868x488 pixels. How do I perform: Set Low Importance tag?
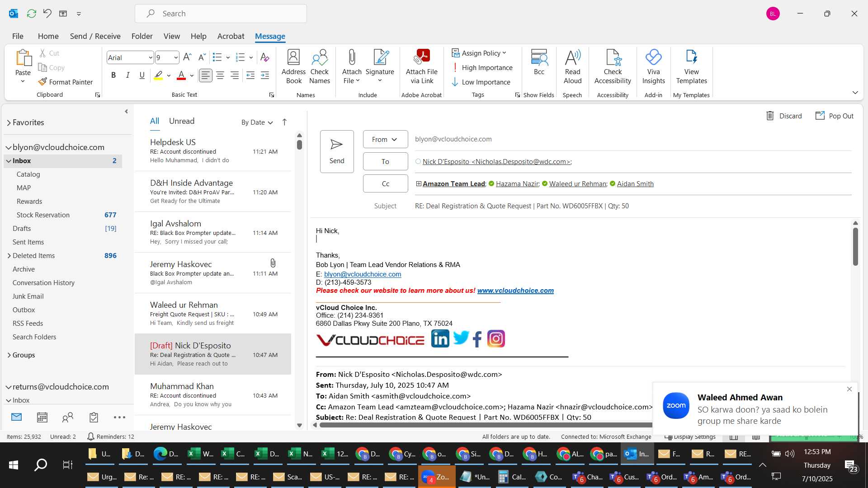[x=481, y=82]
